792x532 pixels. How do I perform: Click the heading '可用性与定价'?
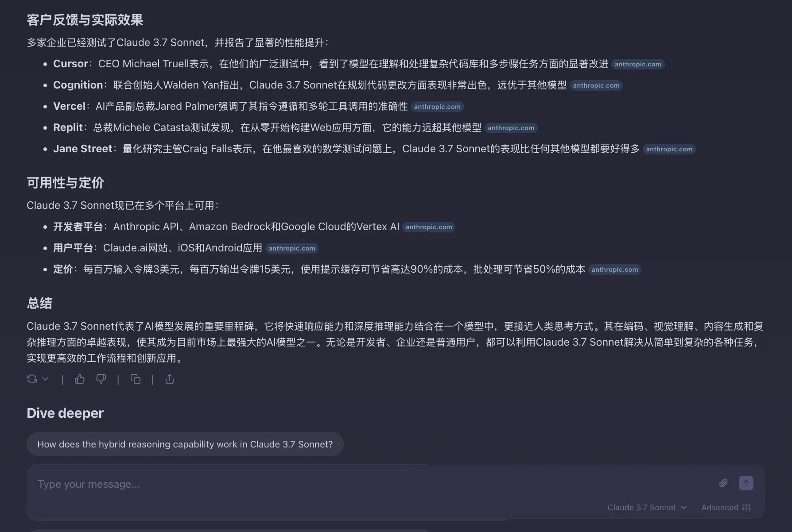click(66, 183)
